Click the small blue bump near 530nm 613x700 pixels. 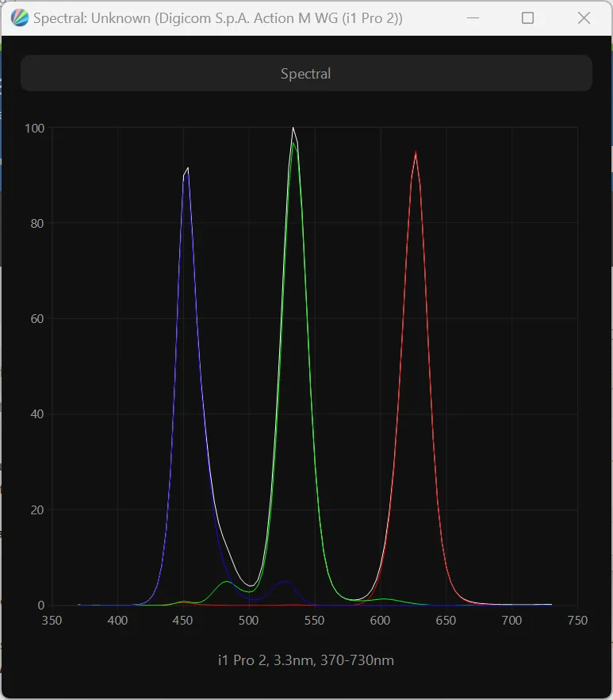click(285, 582)
